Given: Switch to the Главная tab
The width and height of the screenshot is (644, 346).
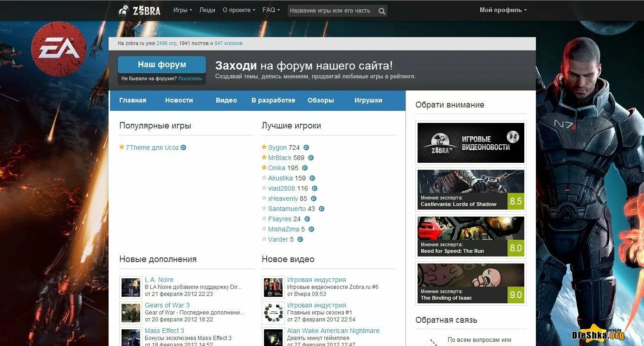Looking at the screenshot, I should point(133,100).
